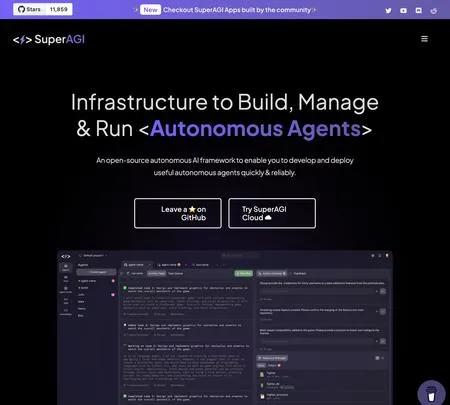The width and height of the screenshot is (450, 405).
Task: Click the SuperAGI dashboard preview image
Action: pos(225,328)
